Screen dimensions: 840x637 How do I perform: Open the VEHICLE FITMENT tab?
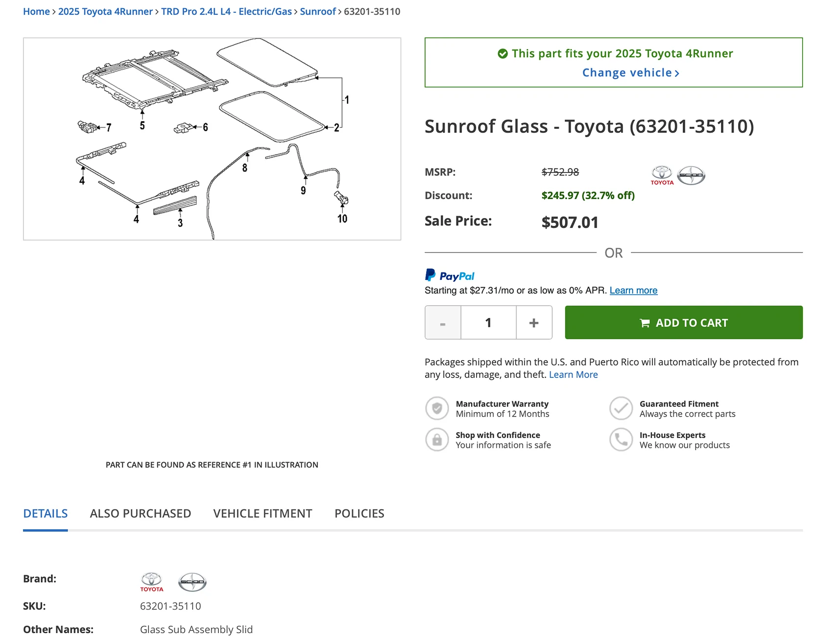[x=263, y=514]
